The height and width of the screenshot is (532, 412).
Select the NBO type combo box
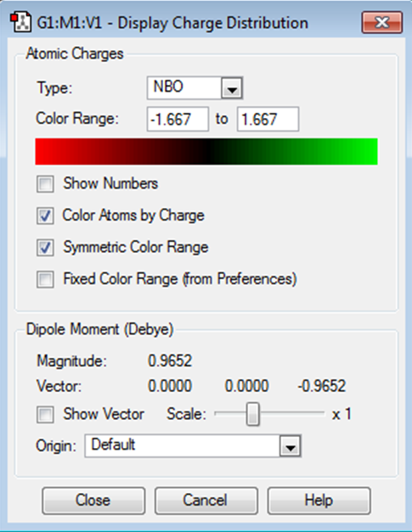click(x=195, y=88)
